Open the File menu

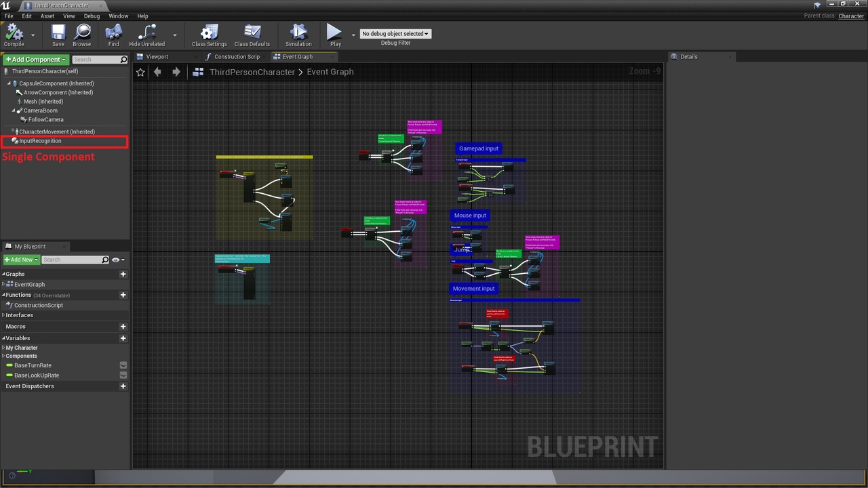click(x=9, y=16)
